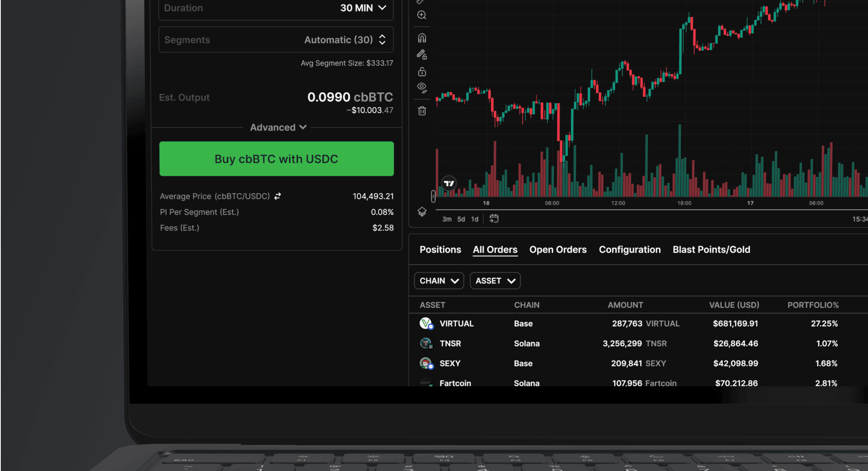Click the $681,169.91 value cell
The image size is (868, 471).
(735, 324)
